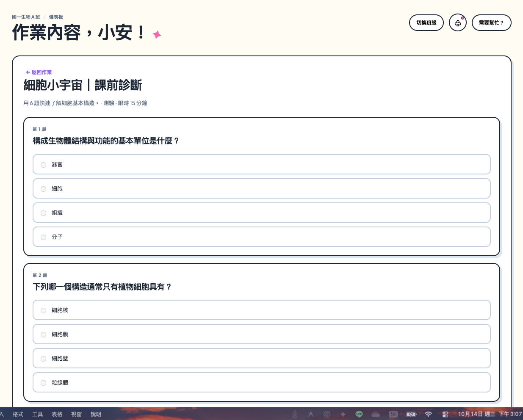The height and width of the screenshot is (420, 523).
Task: Select 細胞核 for question 2
Action: [x=262, y=310]
